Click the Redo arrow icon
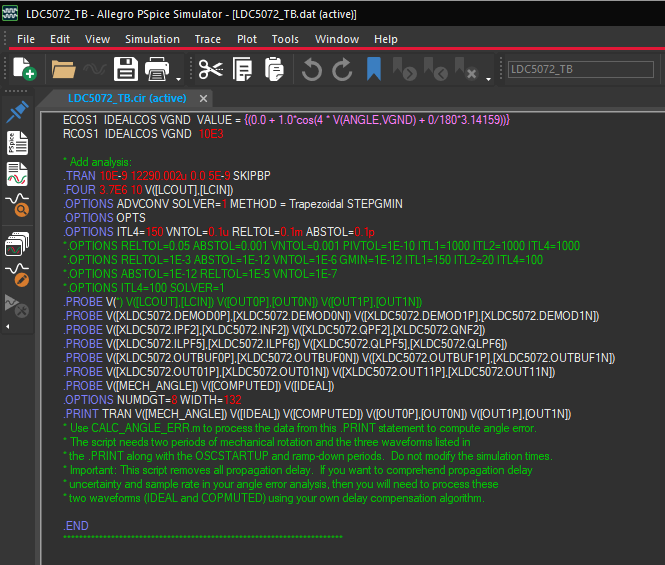The height and width of the screenshot is (565, 665). click(x=342, y=69)
